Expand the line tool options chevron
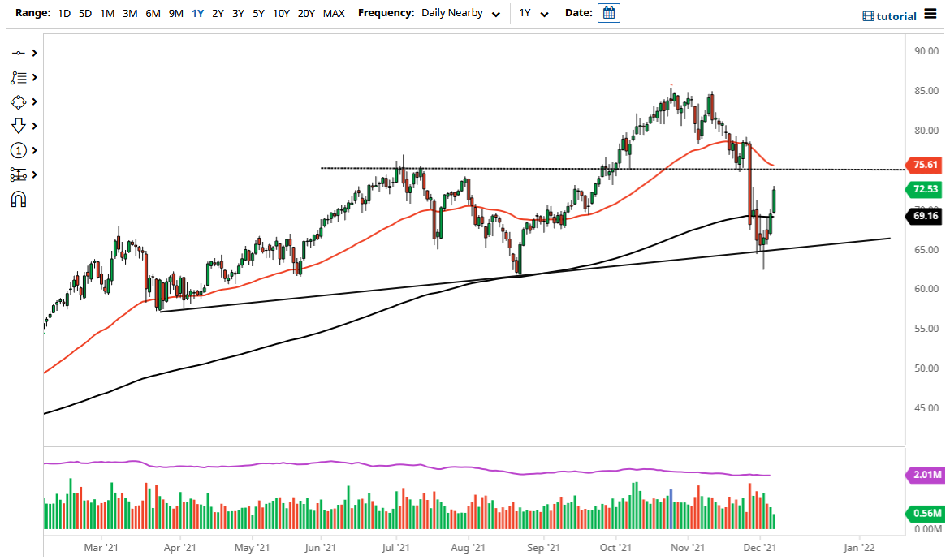This screenshot has width=950, height=560. click(x=32, y=52)
